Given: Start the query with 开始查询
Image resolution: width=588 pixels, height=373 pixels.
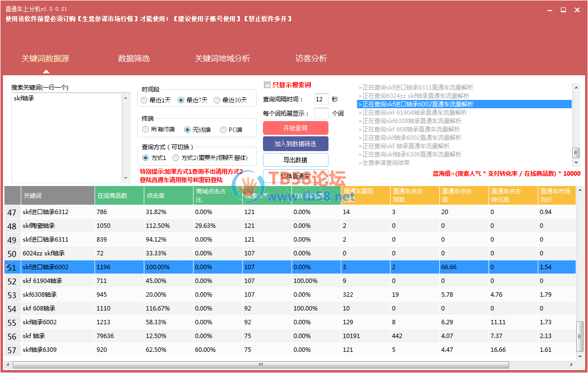Looking at the screenshot, I should coord(295,128).
